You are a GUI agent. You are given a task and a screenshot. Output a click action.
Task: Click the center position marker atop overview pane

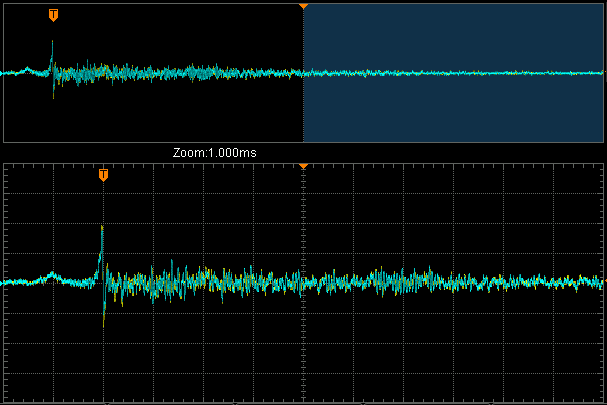pyautogui.click(x=304, y=7)
